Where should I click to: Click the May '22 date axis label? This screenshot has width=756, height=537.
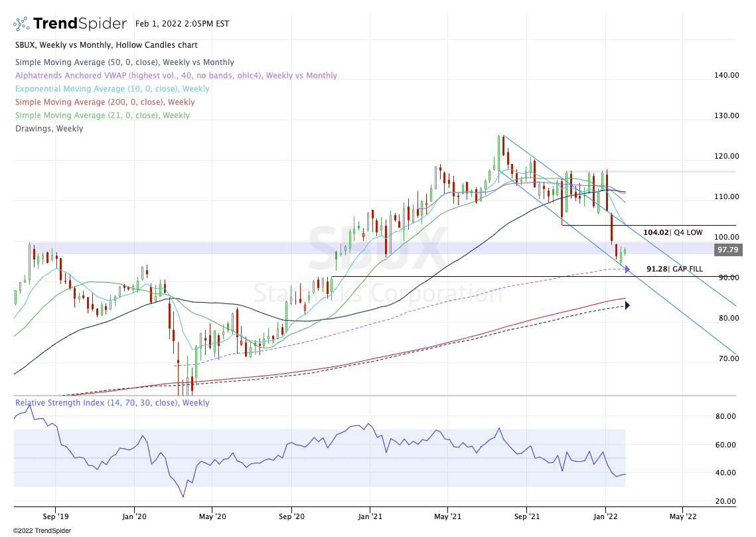[683, 516]
